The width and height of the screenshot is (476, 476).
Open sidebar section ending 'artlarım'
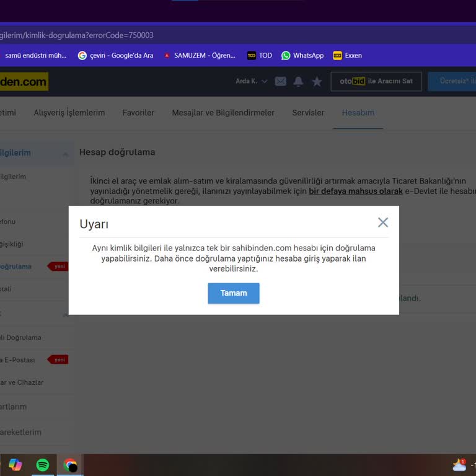pos(14,407)
